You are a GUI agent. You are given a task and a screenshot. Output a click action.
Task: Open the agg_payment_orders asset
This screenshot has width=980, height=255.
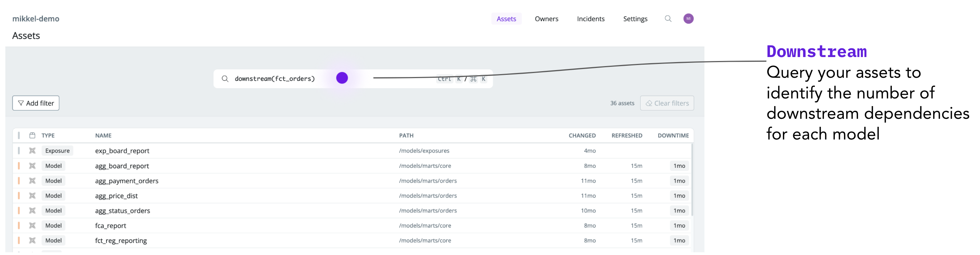coord(127,181)
